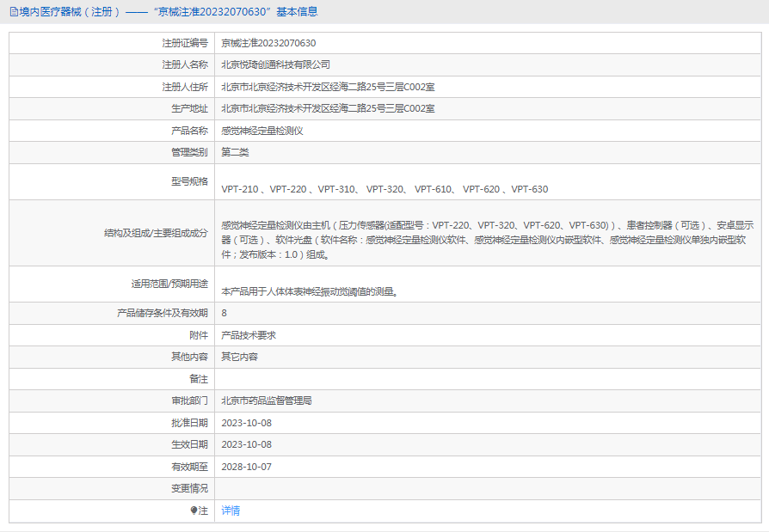Click the 第二类 category value
769x532 pixels.
(x=235, y=152)
